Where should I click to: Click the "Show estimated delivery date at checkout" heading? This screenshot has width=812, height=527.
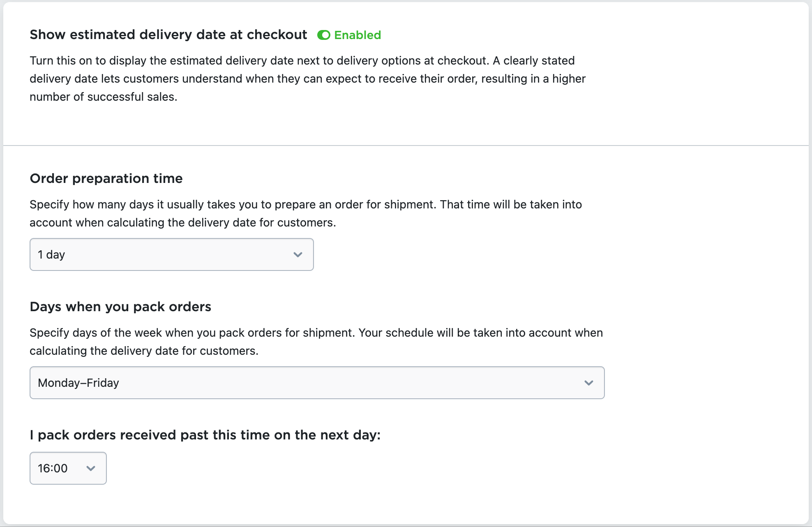pyautogui.click(x=168, y=35)
